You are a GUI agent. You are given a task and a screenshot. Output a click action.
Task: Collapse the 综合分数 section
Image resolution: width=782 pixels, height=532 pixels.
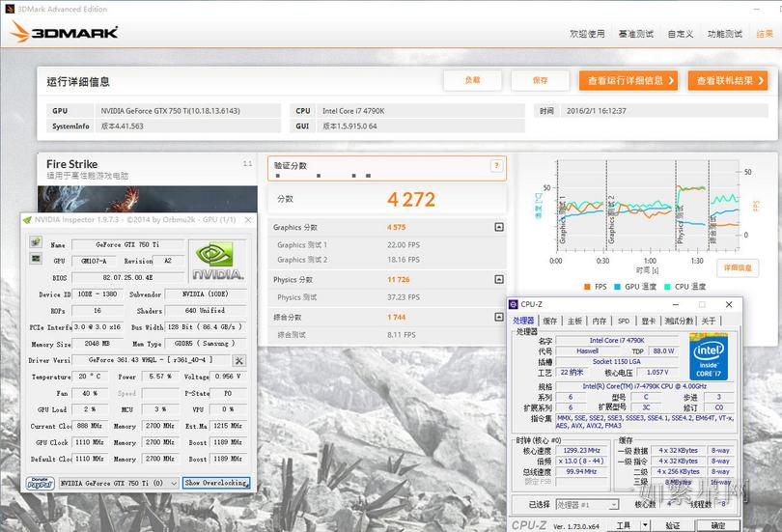(x=499, y=317)
